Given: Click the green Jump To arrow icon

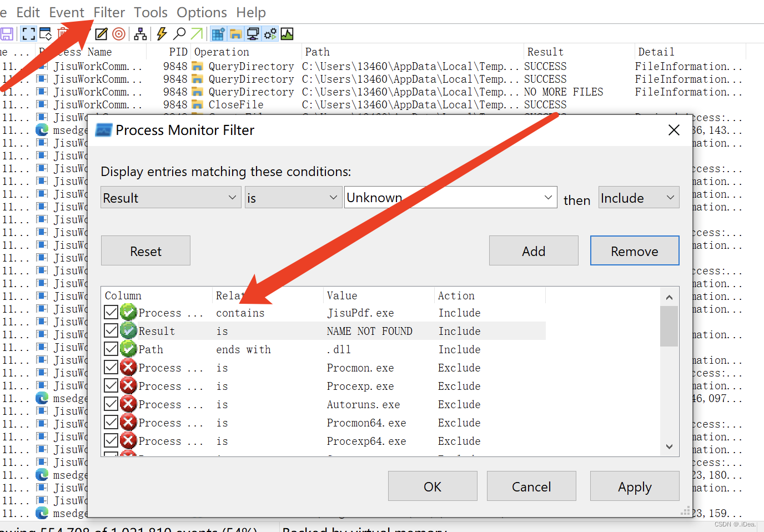Looking at the screenshot, I should point(197,34).
